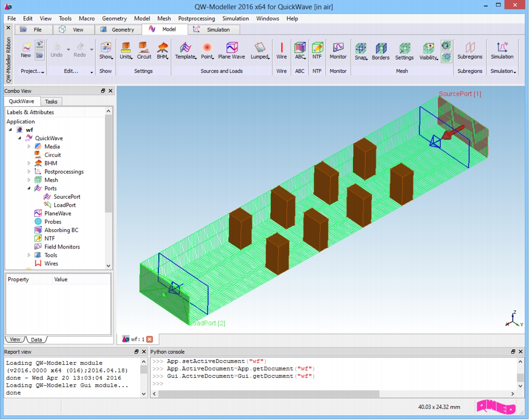The image size is (529, 420).
Task: Select SourcePort in the tree
Action: (67, 197)
